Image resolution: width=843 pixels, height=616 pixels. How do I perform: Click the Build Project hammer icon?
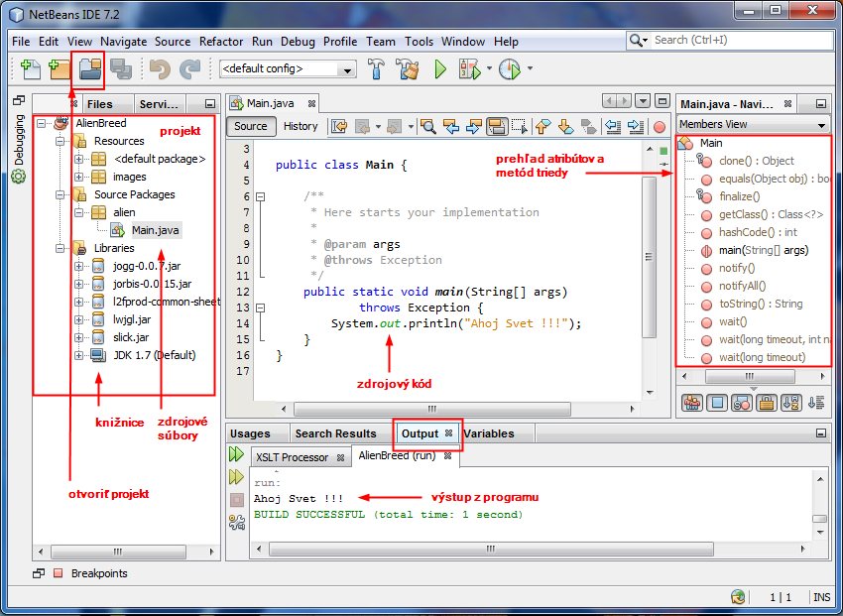pyautogui.click(x=376, y=68)
